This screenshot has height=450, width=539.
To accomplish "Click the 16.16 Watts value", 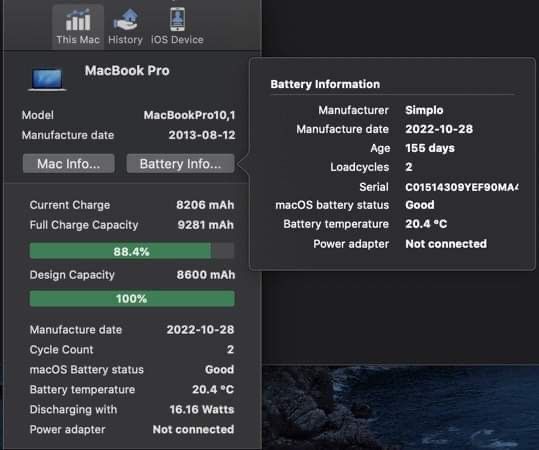I will click(x=202, y=409).
